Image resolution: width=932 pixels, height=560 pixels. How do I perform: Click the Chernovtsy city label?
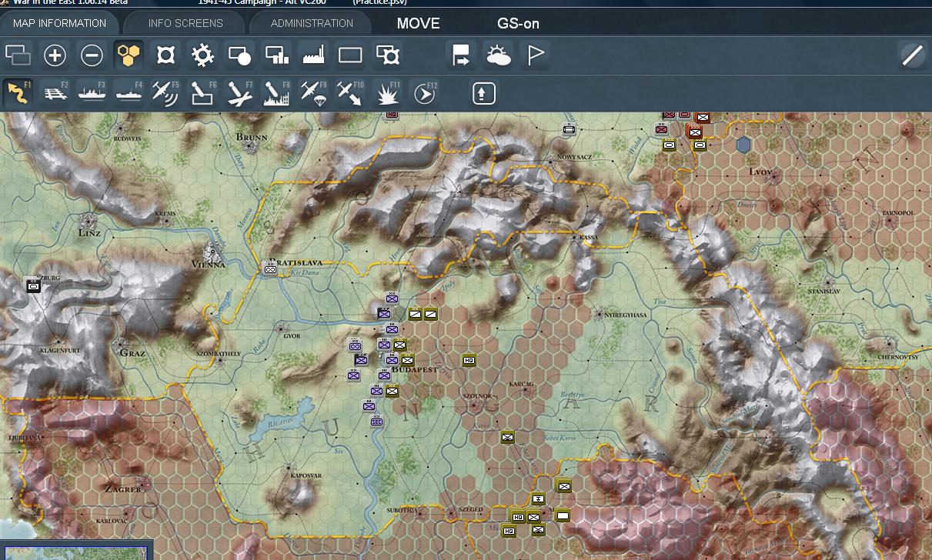pos(898,357)
